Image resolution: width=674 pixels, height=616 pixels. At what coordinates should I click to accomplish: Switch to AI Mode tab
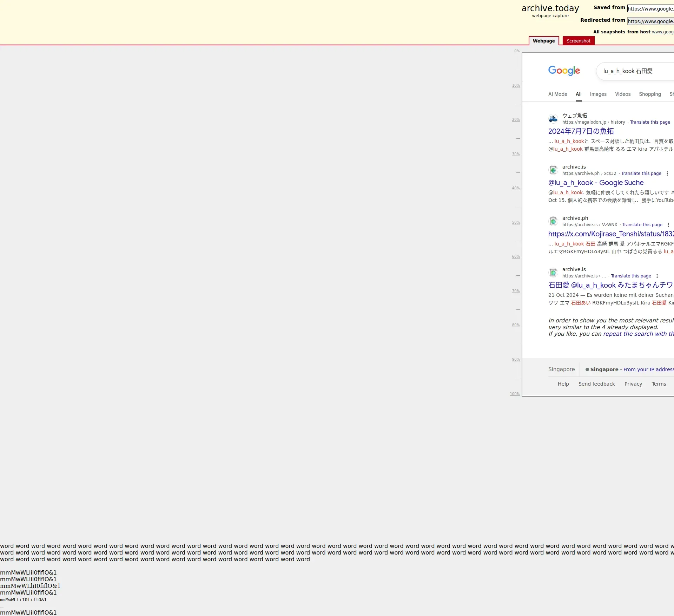pyautogui.click(x=557, y=94)
